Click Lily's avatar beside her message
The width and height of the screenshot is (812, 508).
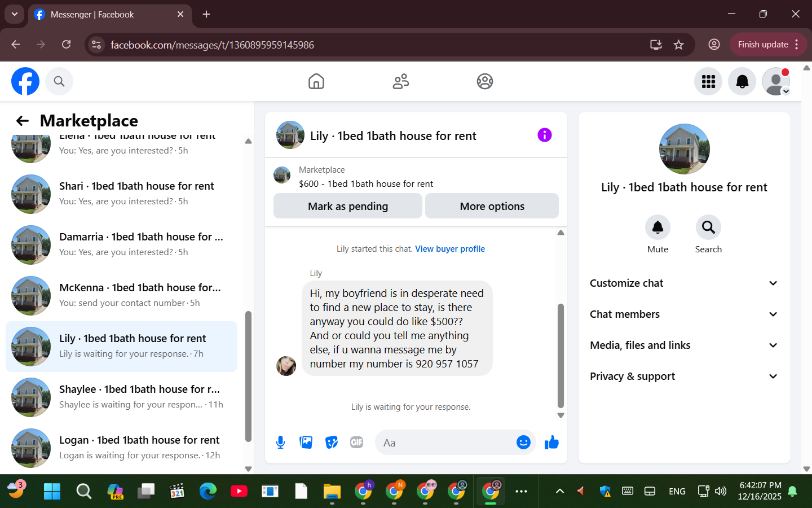point(286,366)
